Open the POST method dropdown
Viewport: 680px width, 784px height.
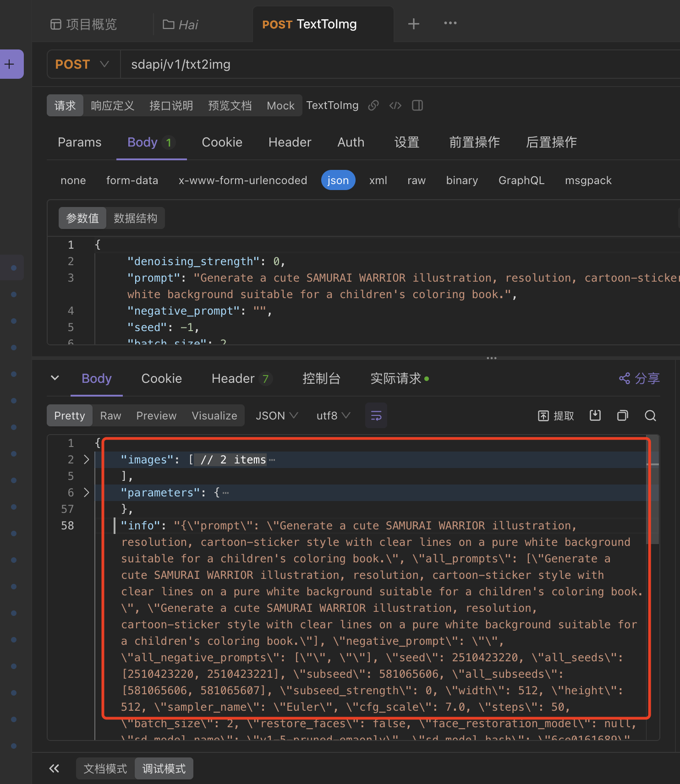coord(82,65)
